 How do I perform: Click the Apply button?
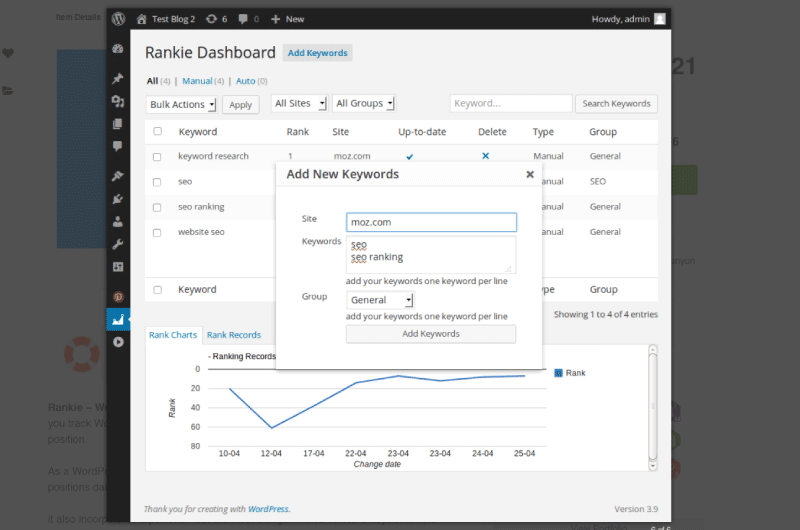point(240,105)
